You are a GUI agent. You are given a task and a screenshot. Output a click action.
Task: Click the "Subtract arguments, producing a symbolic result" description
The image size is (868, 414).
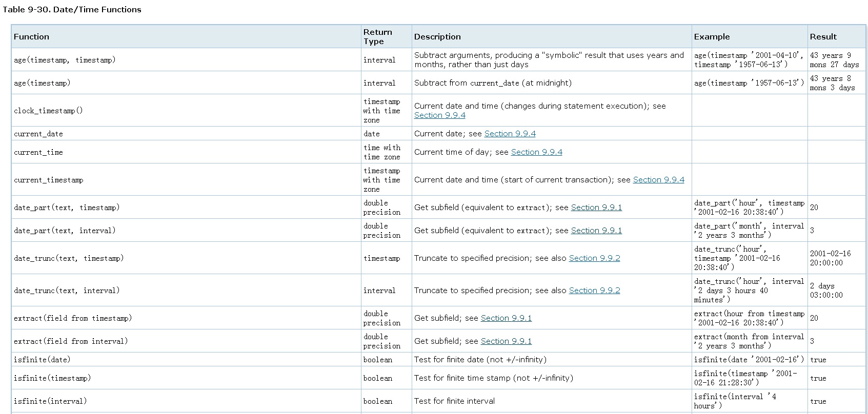pyautogui.click(x=549, y=60)
